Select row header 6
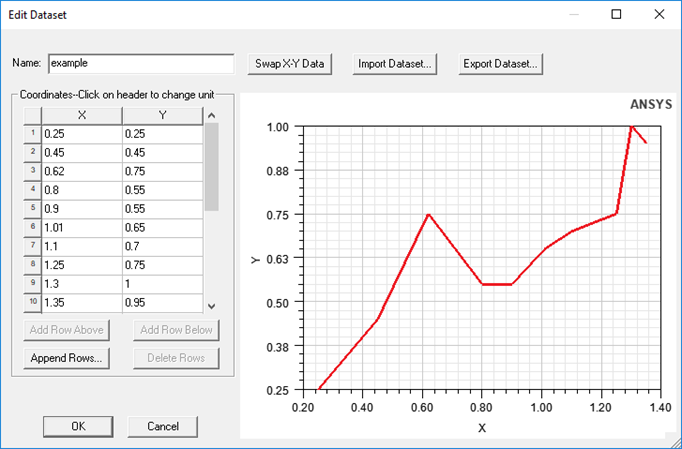Viewport: 682px width, 449px height. pyautogui.click(x=33, y=228)
